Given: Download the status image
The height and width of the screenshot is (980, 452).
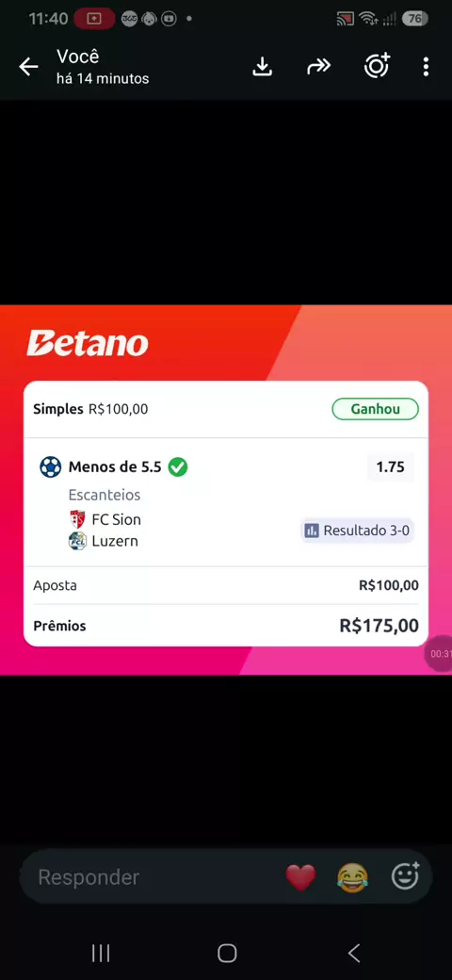Looking at the screenshot, I should point(263,67).
